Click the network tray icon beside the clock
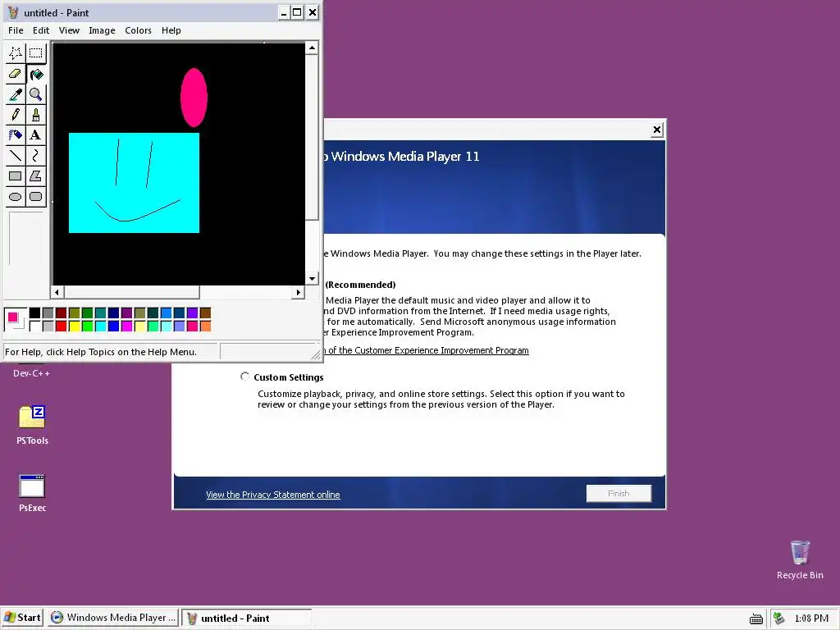The height and width of the screenshot is (630, 840). click(779, 619)
